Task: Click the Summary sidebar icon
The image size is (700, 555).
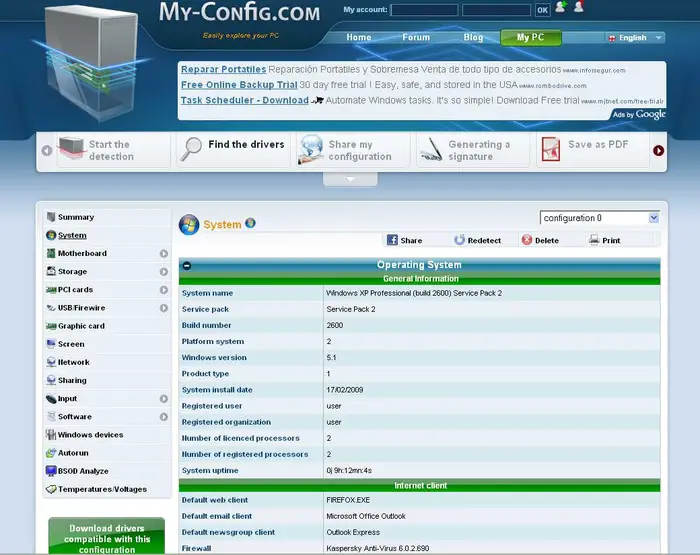Action: (51, 217)
